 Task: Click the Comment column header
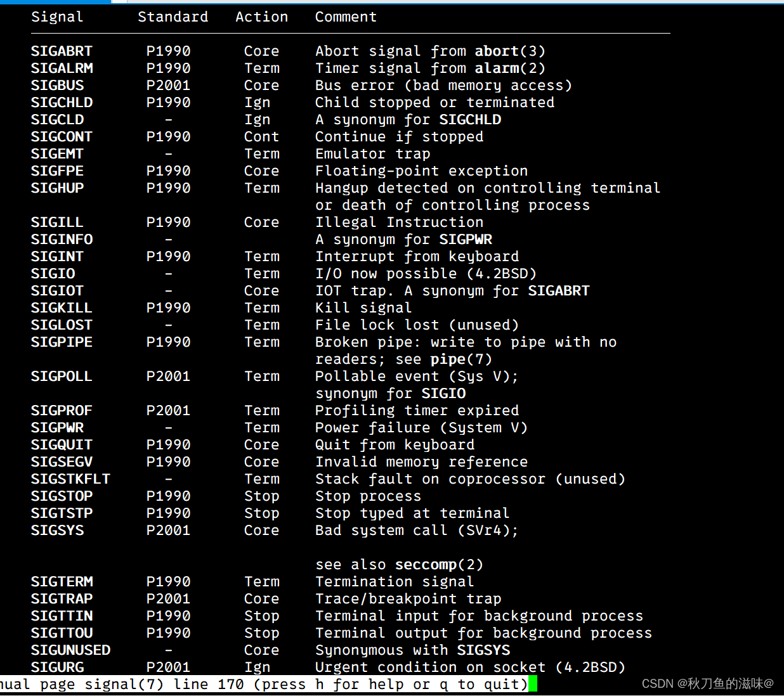(x=346, y=17)
